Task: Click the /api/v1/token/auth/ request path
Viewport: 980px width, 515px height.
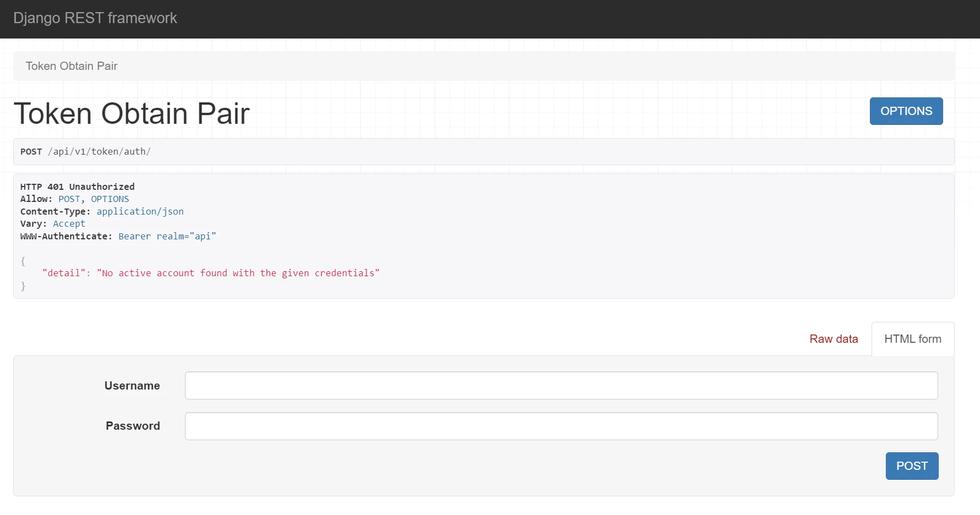Action: click(x=99, y=151)
